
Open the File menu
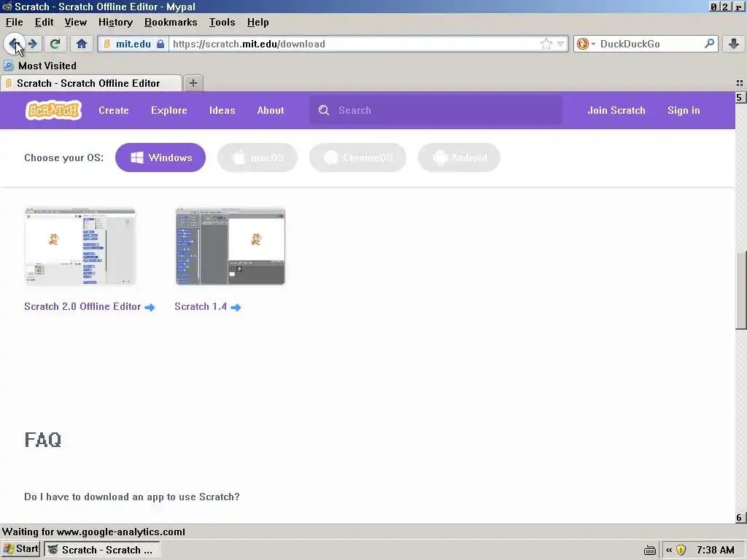click(15, 22)
